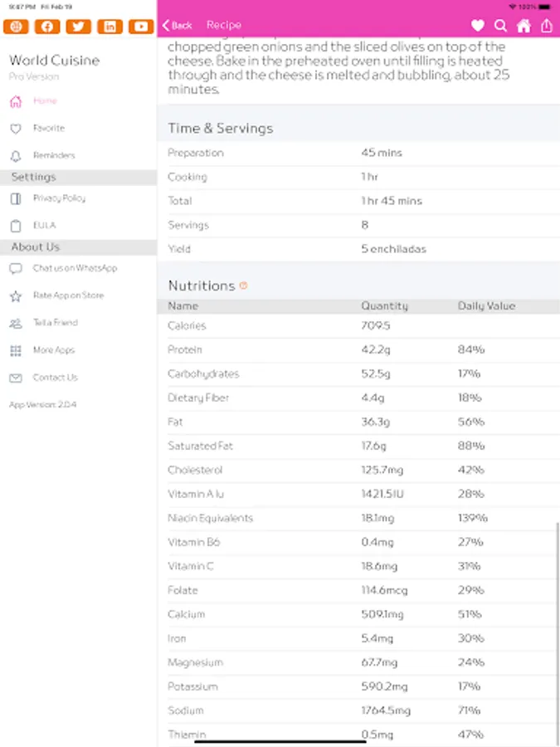
Task: Select Chat us on WhatsApp
Action: click(75, 268)
